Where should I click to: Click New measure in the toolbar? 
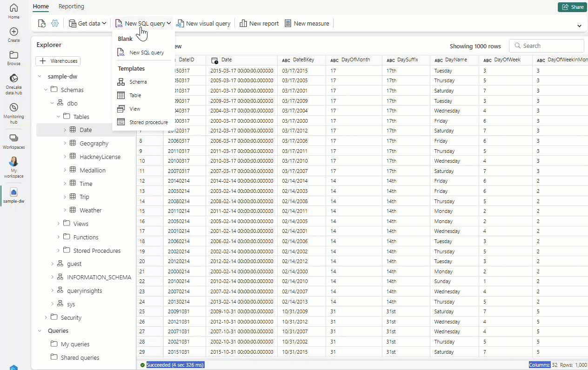(x=307, y=23)
